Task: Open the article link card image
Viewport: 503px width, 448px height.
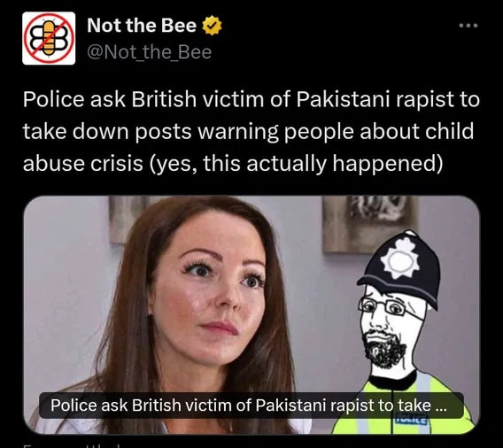Action: 251,314
